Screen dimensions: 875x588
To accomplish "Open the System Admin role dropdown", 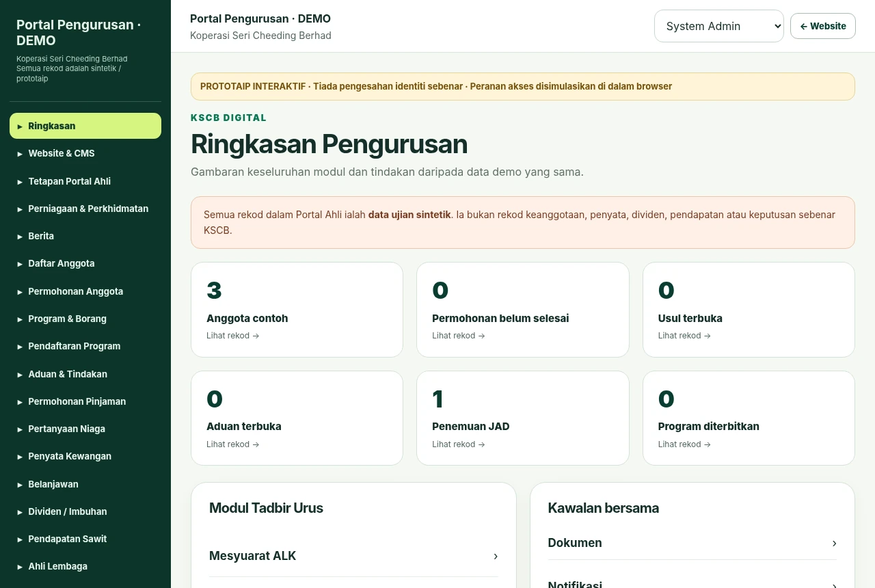I will click(x=718, y=26).
